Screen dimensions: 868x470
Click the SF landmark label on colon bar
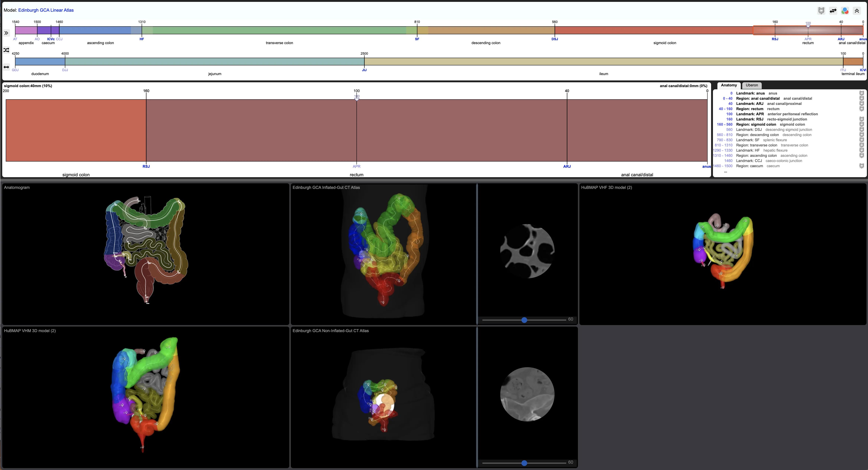coord(417,39)
